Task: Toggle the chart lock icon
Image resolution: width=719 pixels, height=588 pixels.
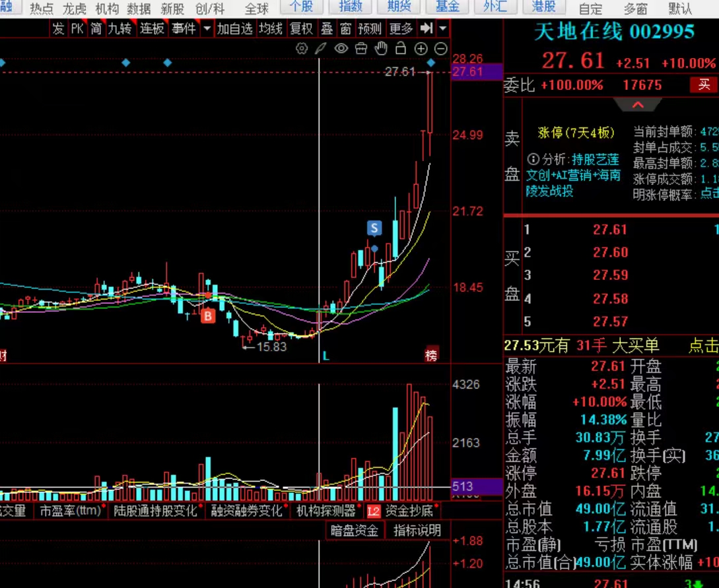Action: click(x=401, y=48)
